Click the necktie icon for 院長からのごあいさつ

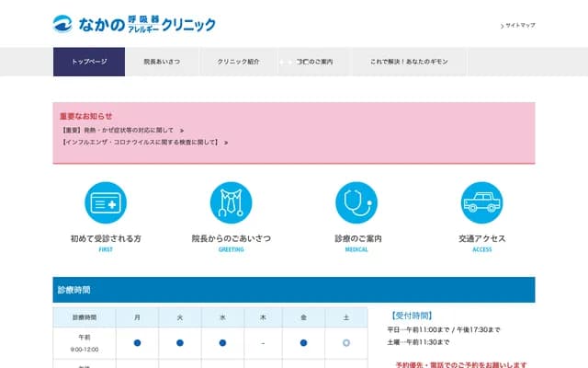coord(231,202)
